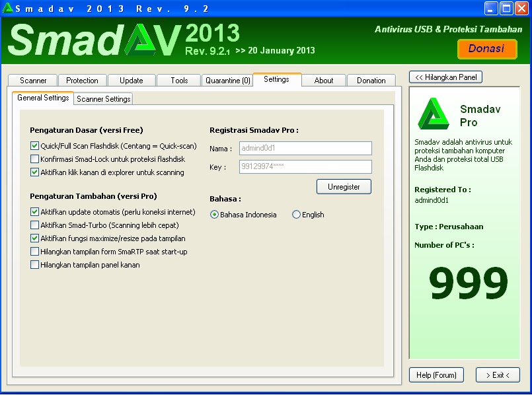Click the 'admind0d1' name in the right panel
532x395 pixels.
(x=432, y=200)
